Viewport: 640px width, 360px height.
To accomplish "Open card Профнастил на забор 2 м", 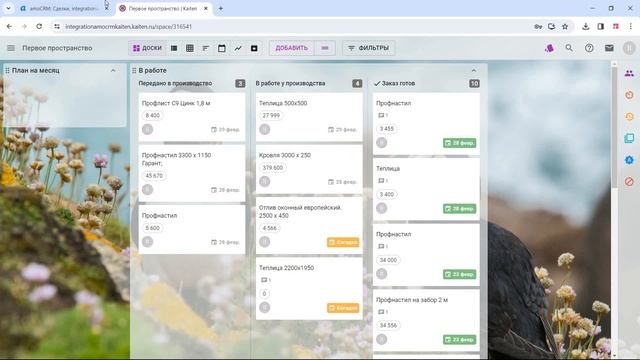I will click(426, 320).
